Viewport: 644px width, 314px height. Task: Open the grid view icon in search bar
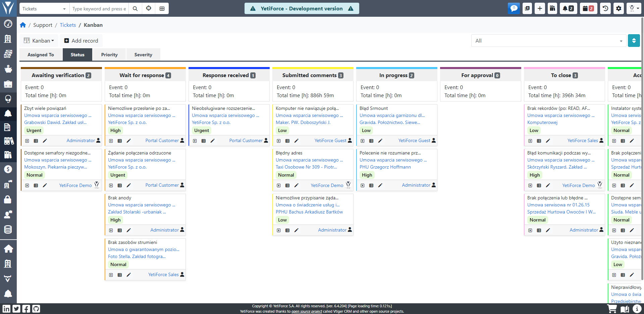pos(162,9)
